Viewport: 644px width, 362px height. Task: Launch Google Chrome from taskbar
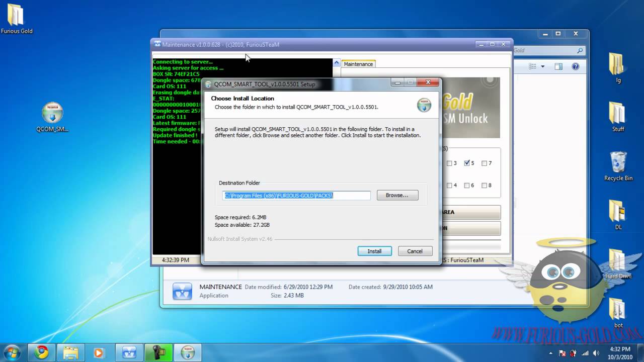(x=42, y=352)
